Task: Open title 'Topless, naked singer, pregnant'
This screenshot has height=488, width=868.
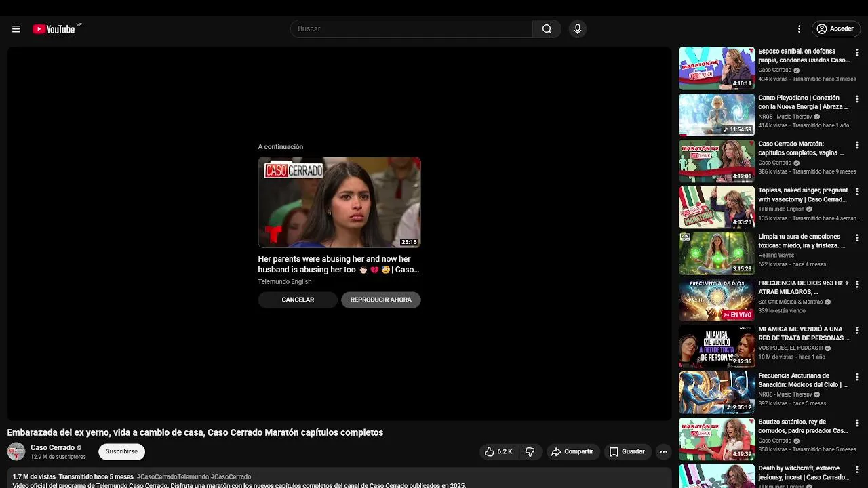Action: tap(804, 195)
